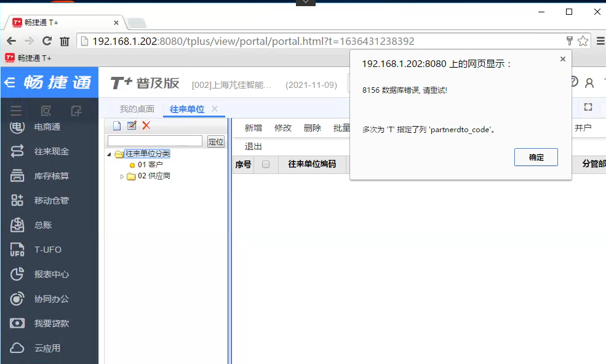
Task: Close the 往来单位 tab
Action: (x=215, y=109)
